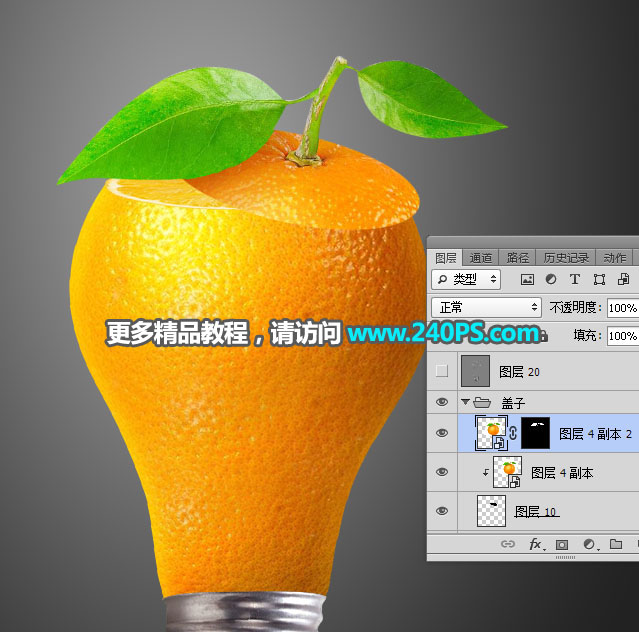
Task: Switch to the 通道 tab
Action: tap(480, 258)
